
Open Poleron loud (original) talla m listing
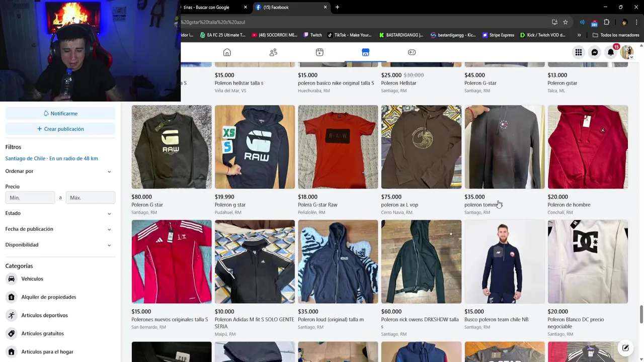(338, 275)
